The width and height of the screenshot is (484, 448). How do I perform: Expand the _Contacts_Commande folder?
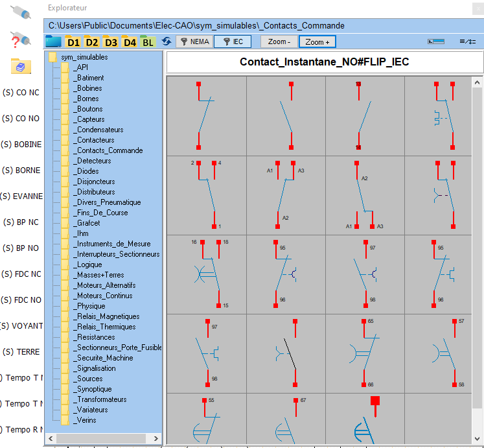coord(109,150)
